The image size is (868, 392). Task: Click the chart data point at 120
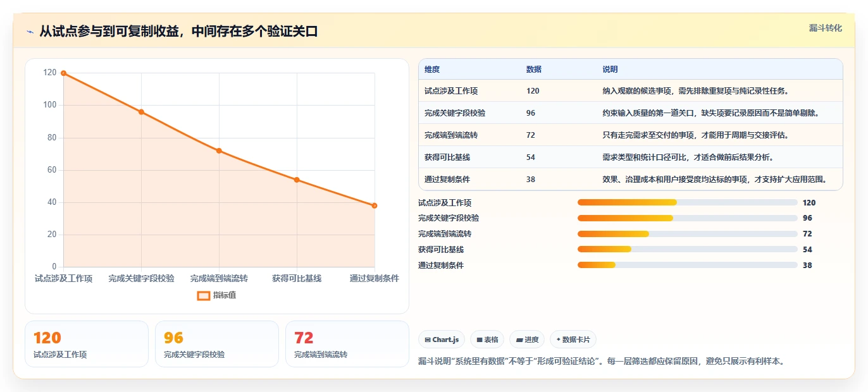63,73
